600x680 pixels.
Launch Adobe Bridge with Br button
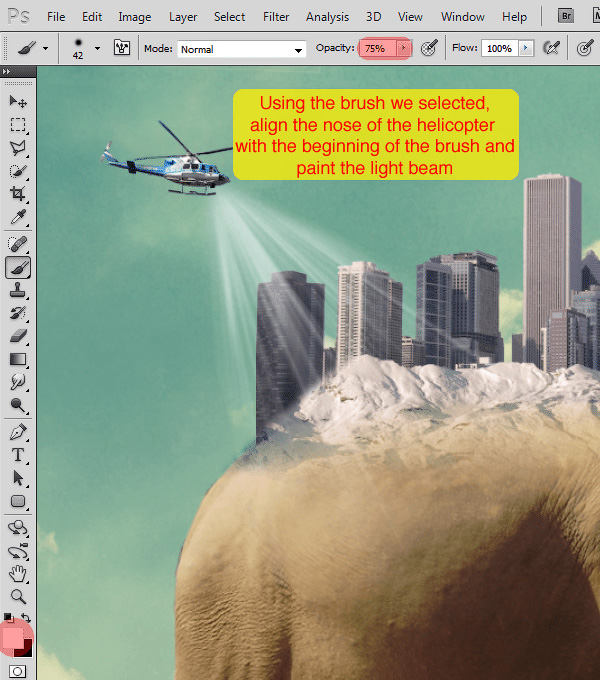(566, 16)
